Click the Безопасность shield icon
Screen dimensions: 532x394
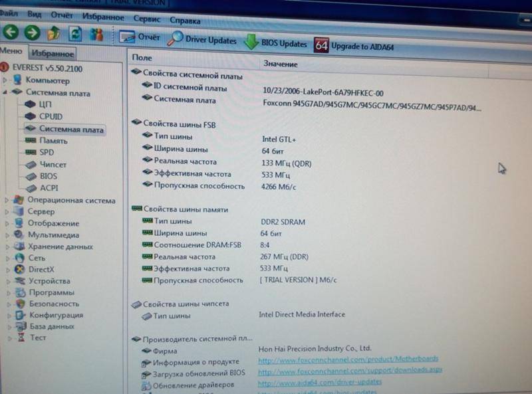[21, 304]
